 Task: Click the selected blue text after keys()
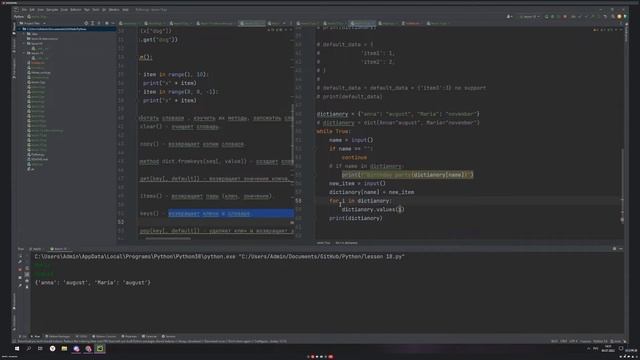(x=231, y=213)
